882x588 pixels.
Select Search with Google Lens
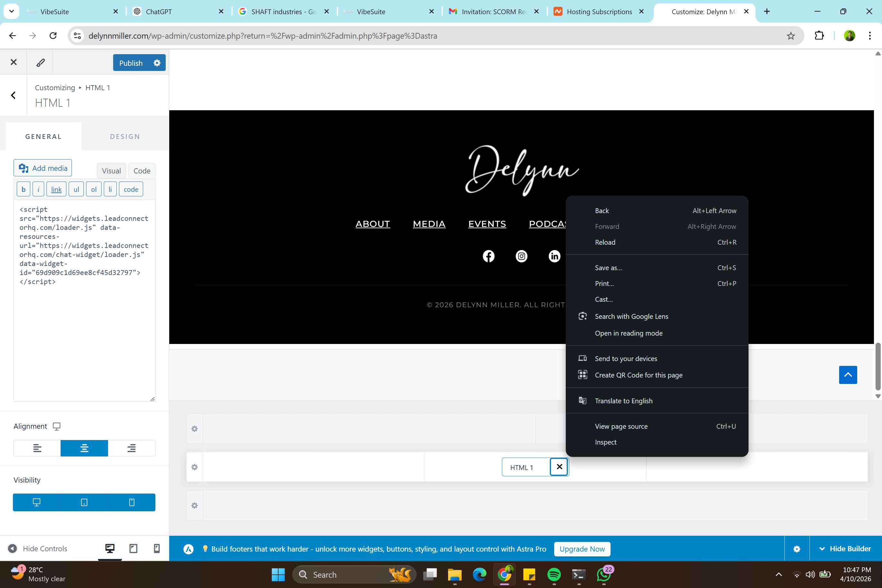[x=657, y=317]
